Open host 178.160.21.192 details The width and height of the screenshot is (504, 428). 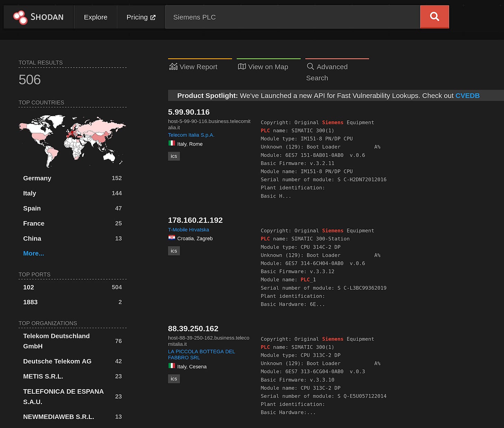(195, 220)
